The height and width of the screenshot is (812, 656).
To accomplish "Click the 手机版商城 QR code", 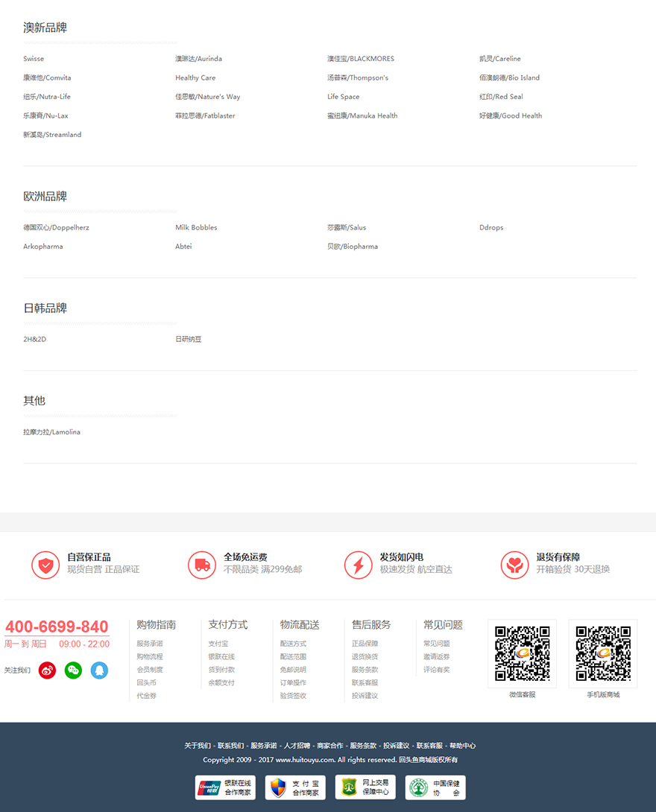I will coord(603,653).
